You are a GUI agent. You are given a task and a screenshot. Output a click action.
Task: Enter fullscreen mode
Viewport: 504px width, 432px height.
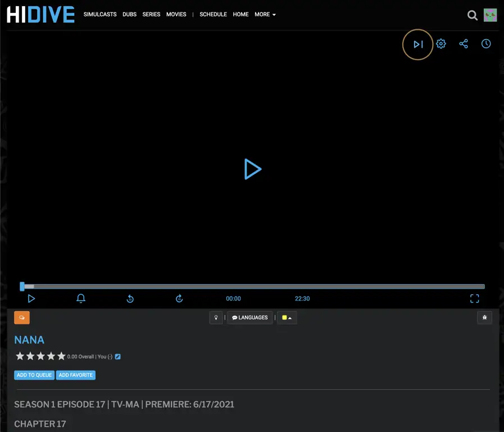coord(474,299)
